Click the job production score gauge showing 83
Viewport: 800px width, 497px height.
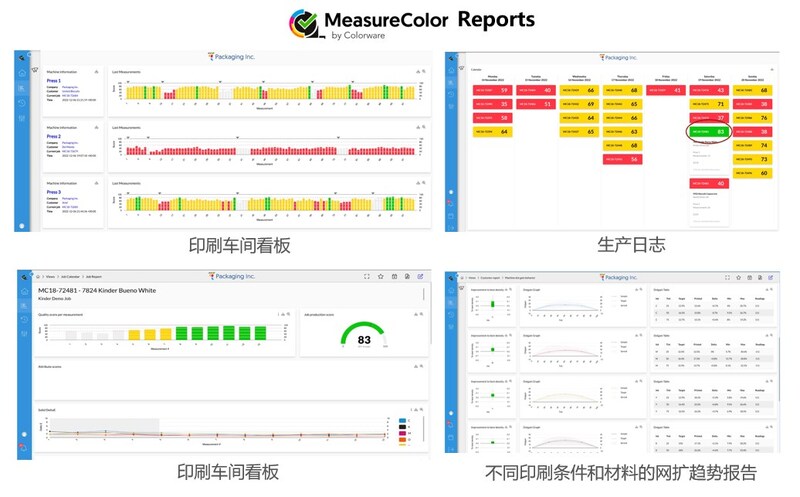click(x=363, y=335)
